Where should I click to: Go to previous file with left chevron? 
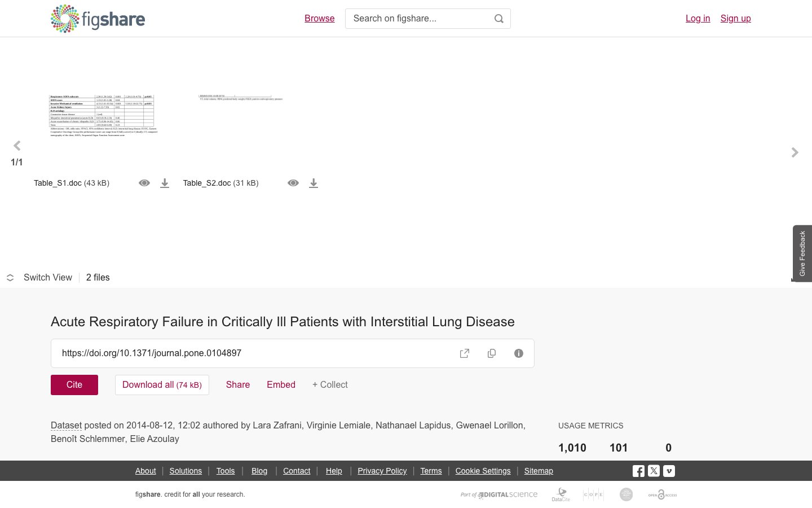[x=17, y=146]
